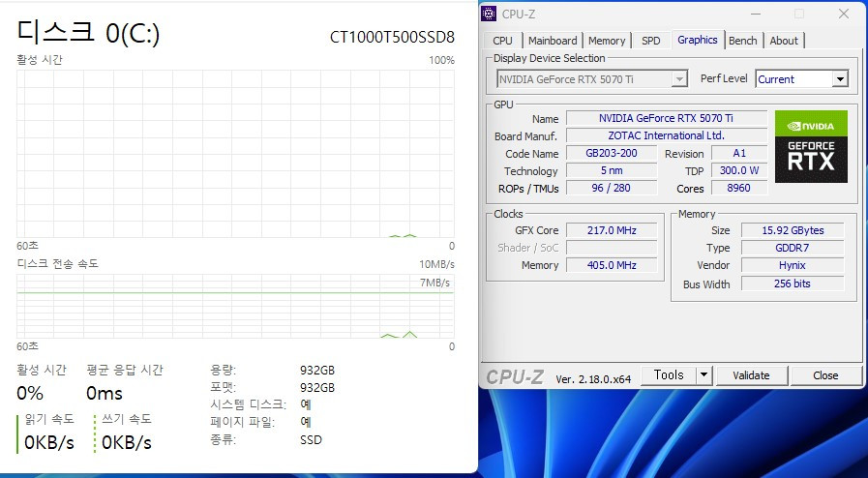Open the Tools dropdown arrow
The height and width of the screenshot is (478, 868).
[703, 375]
